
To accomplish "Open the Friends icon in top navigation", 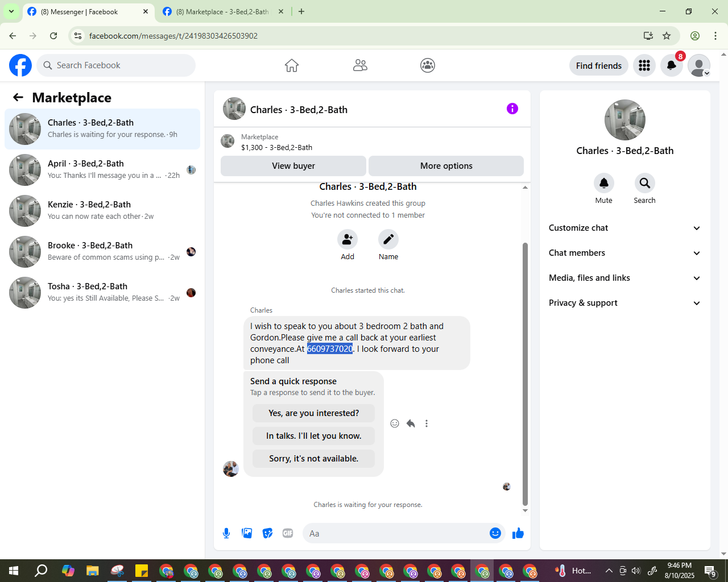I will [360, 65].
